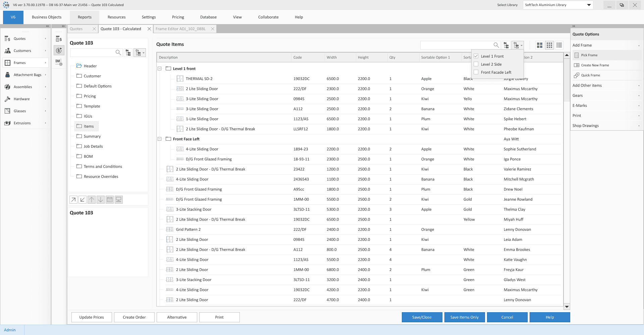644x335 pixels.
Task: Switch Quote Items to small grid view
Action: click(549, 45)
